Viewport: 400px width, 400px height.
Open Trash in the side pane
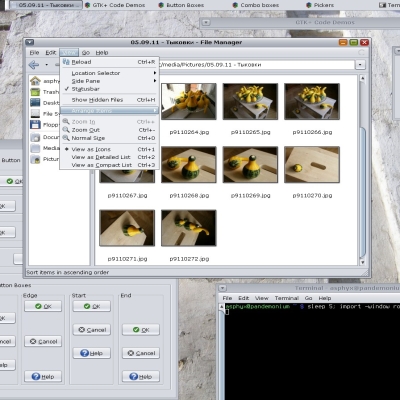coord(45,92)
